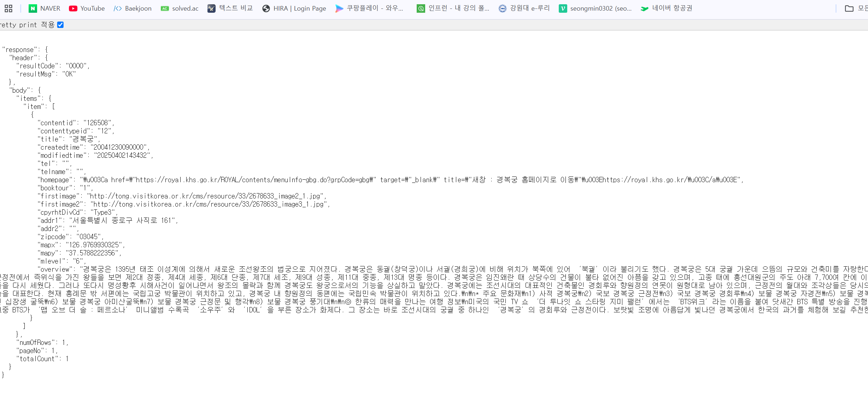The image size is (868, 393).
Task: Click the apps grid icon in bookmarks bar
Action: pos(8,8)
